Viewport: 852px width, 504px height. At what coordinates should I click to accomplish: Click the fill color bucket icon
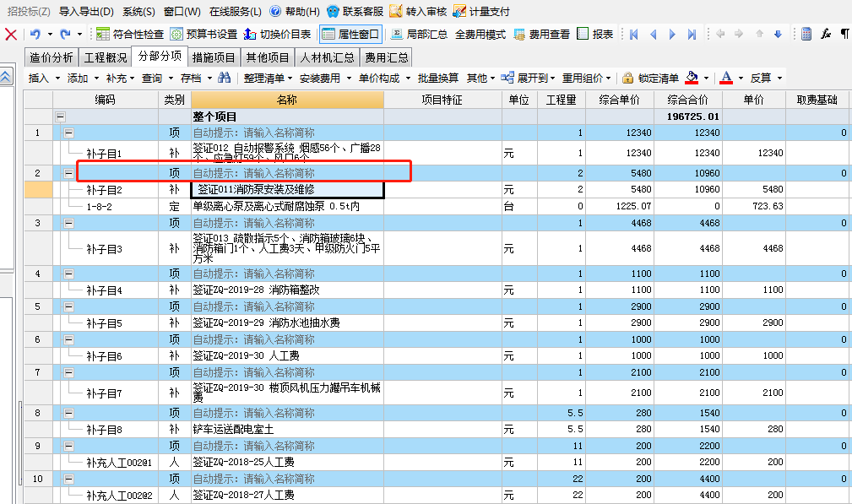(x=692, y=78)
